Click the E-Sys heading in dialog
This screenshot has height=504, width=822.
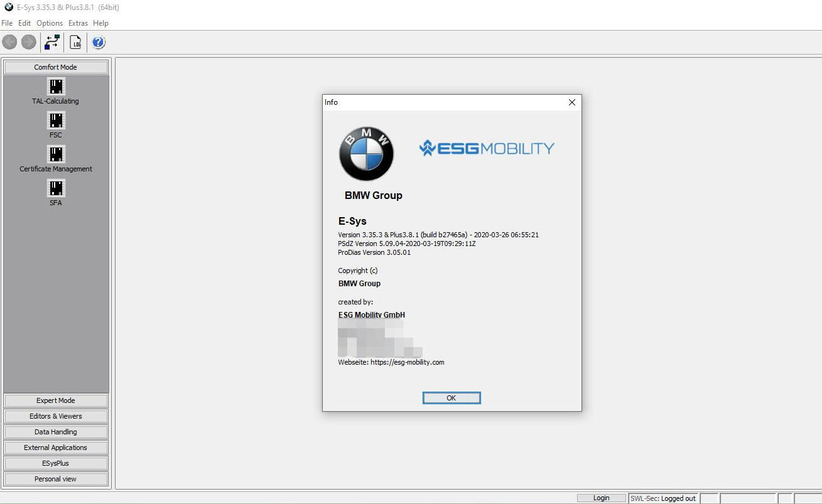(352, 221)
